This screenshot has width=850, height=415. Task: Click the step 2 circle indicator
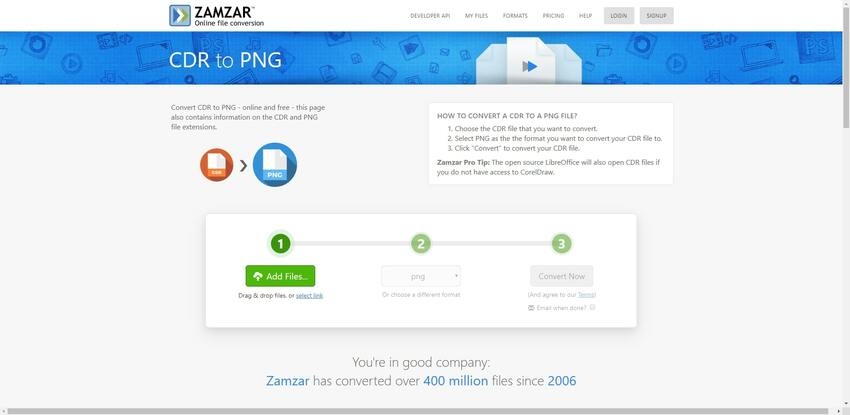point(421,244)
